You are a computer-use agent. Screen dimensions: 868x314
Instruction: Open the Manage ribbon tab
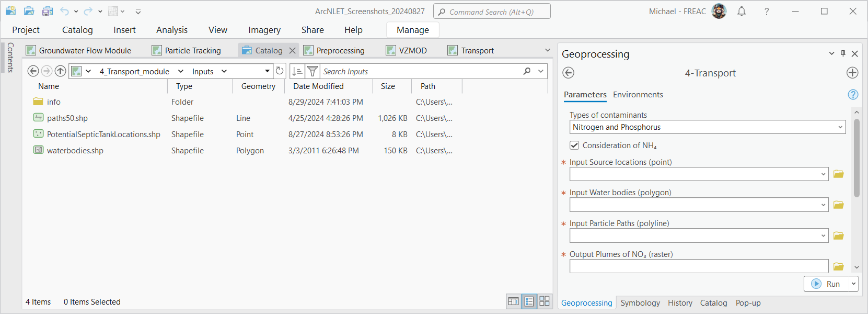pyautogui.click(x=413, y=30)
